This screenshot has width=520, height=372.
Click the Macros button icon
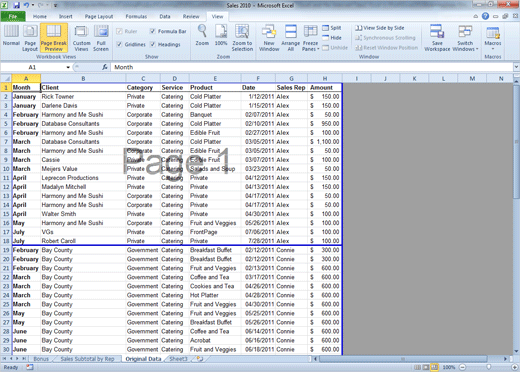tap(493, 33)
